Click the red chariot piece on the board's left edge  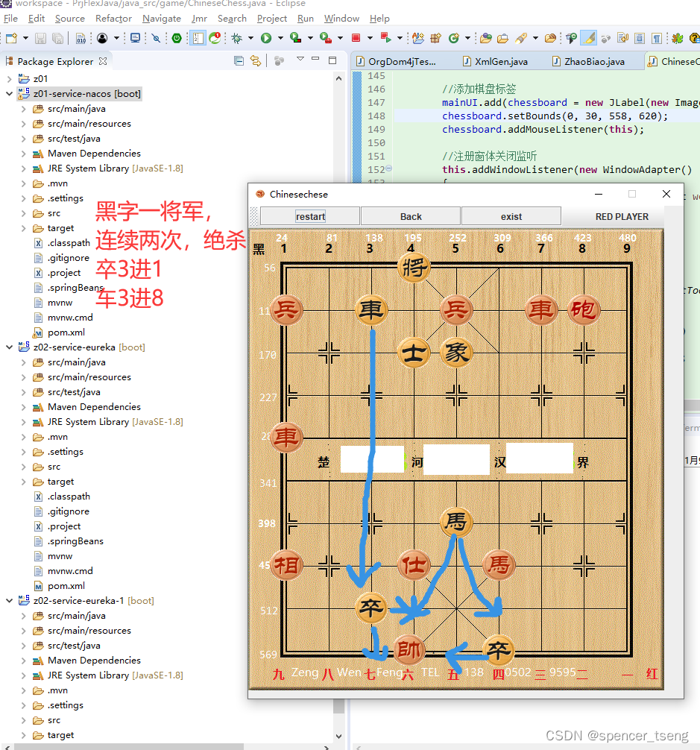click(287, 438)
